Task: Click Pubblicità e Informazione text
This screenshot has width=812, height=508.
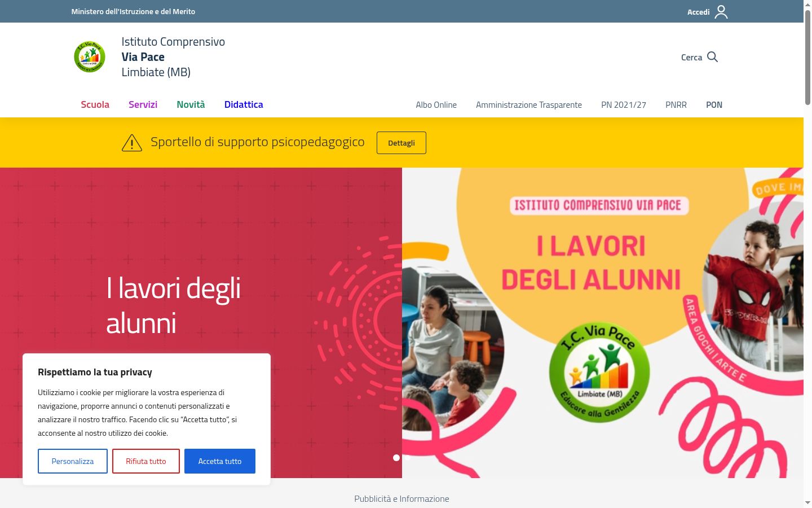Action: 401,499
